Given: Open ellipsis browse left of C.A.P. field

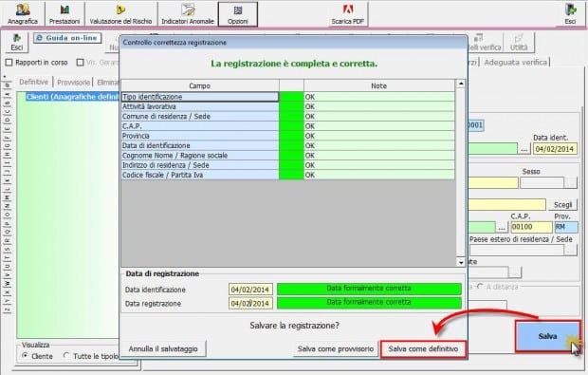Looking at the screenshot, I should click(502, 227).
